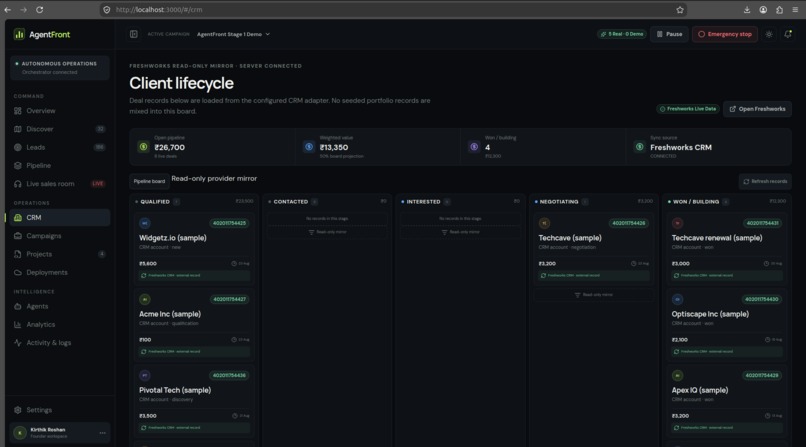Click the Weighted value dollar icon
The height and width of the screenshot is (447, 806).
tap(309, 147)
